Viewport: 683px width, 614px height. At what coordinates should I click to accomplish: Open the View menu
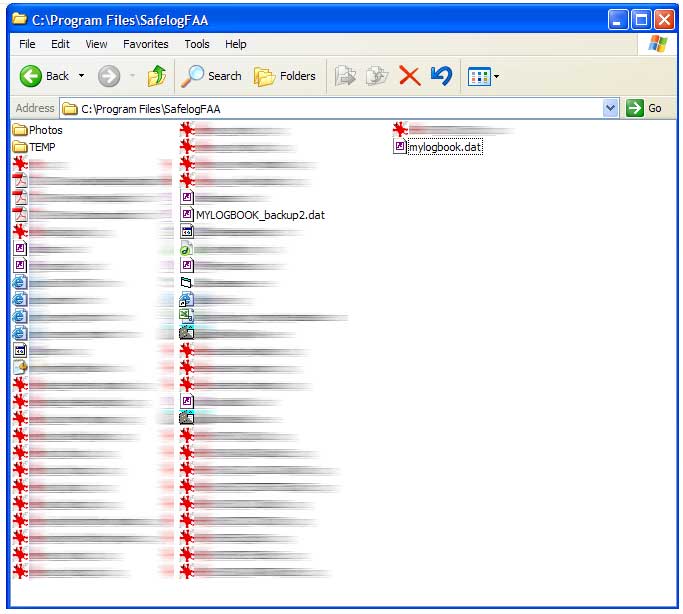[x=96, y=44]
